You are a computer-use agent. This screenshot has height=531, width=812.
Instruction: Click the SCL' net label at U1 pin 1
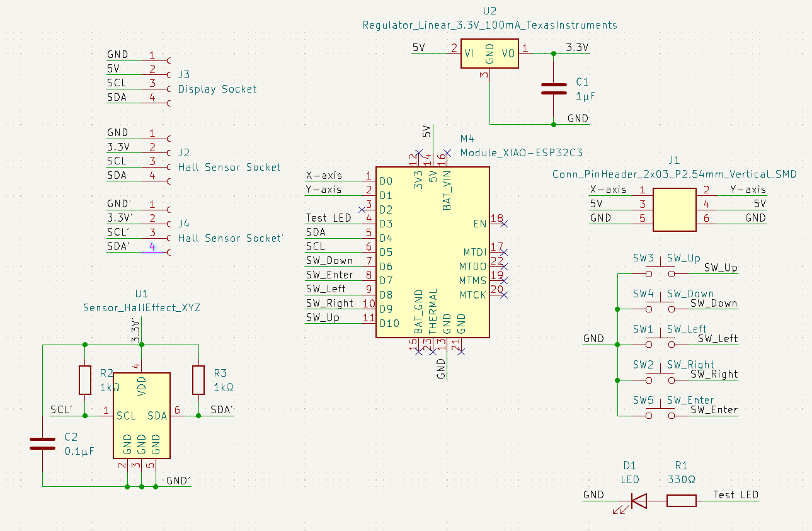point(61,409)
